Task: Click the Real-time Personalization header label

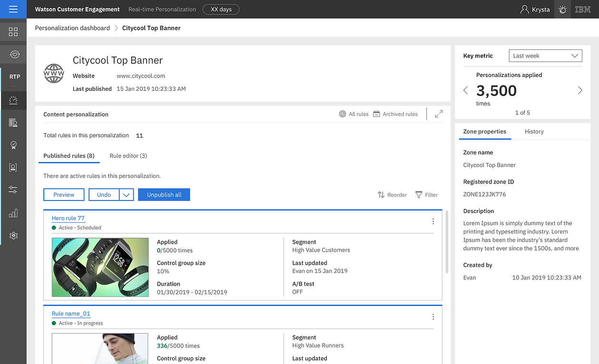Action: [x=162, y=9]
